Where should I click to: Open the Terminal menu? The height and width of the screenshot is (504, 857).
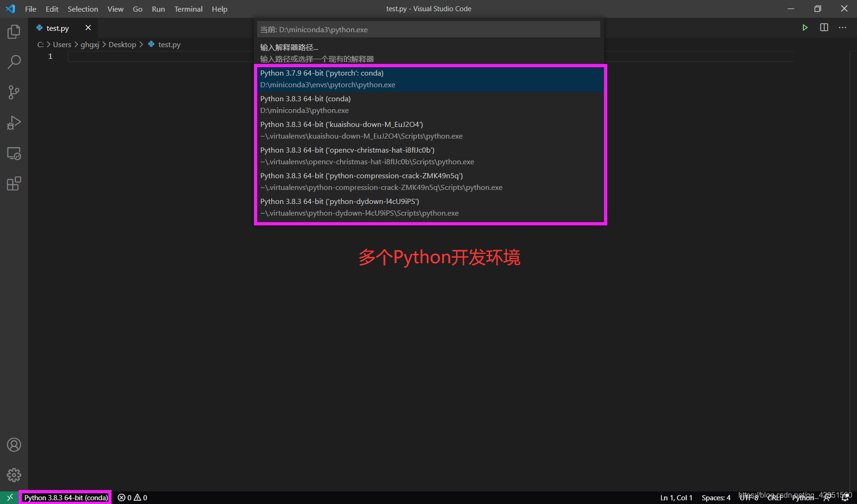[x=188, y=9]
